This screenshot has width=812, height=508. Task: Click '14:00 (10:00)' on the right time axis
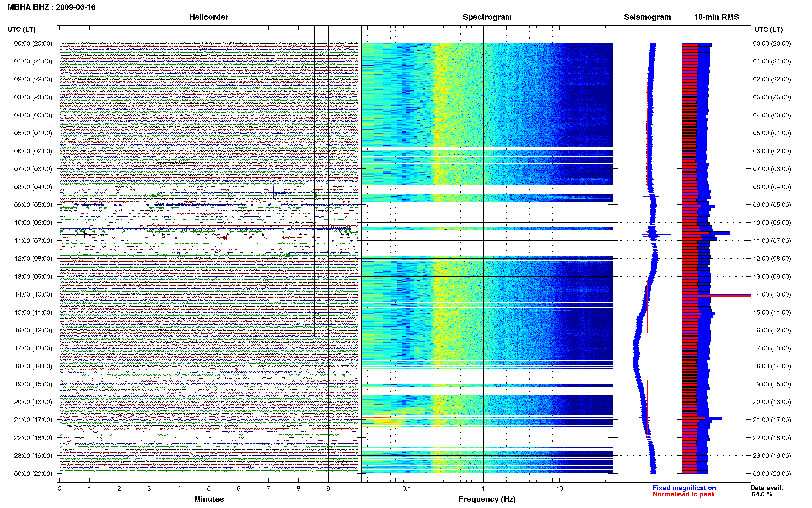pyautogui.click(x=772, y=294)
